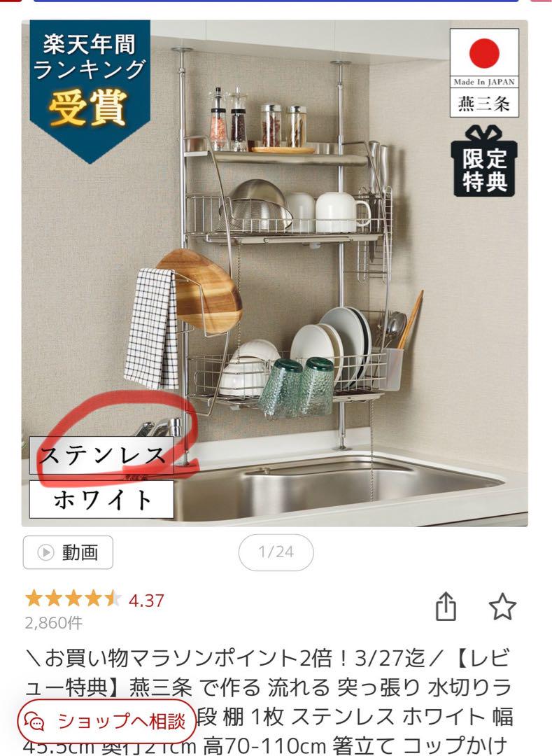Tap the share icon
Image resolution: width=552 pixels, height=756 pixels.
446,606
